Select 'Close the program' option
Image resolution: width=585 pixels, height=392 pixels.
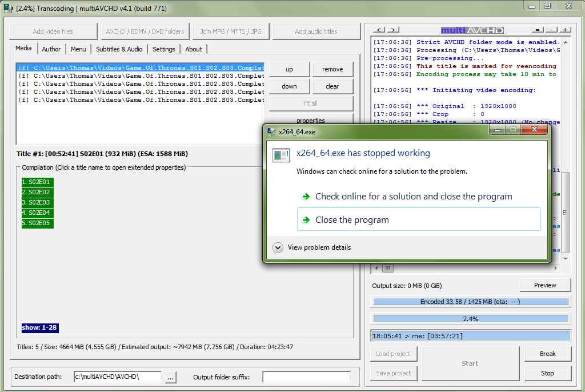click(x=419, y=219)
